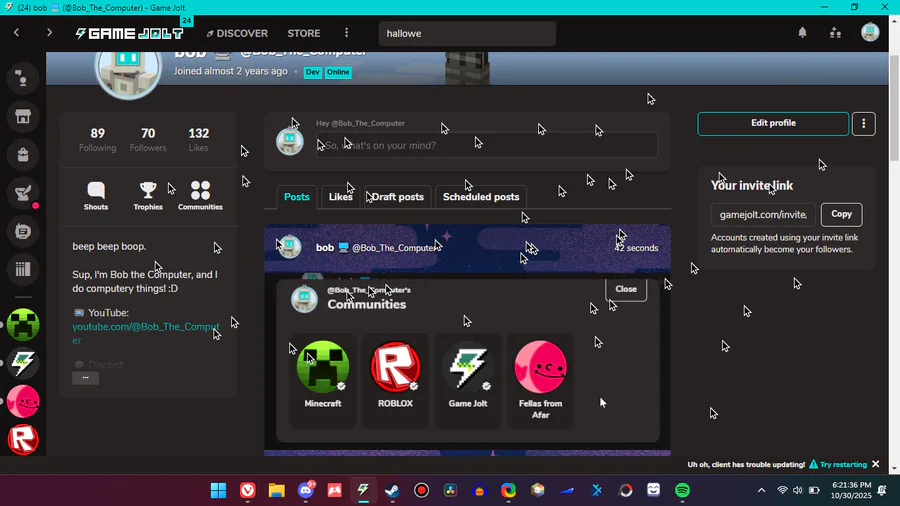Screen dimensions: 900x506
Task: Open the Shouts section
Action: tap(96, 196)
